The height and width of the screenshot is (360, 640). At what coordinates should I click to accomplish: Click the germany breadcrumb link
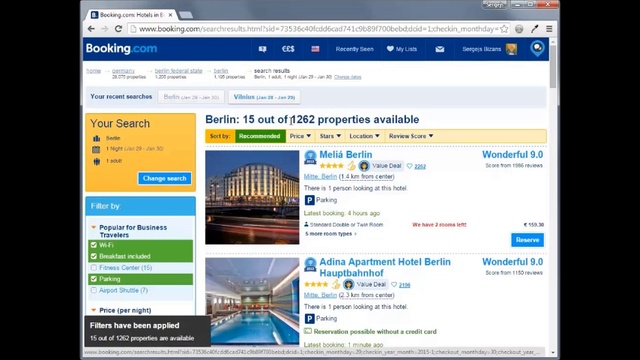[x=123, y=71]
